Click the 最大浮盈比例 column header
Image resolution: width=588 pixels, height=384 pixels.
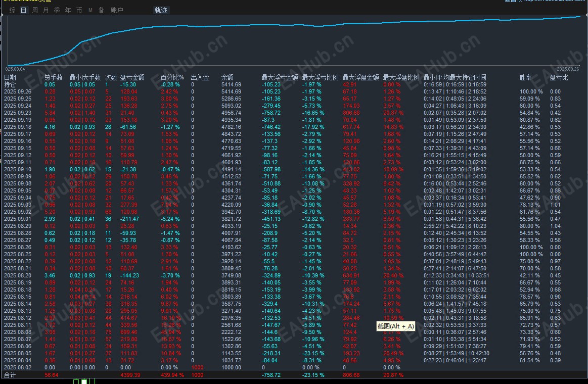401,77
